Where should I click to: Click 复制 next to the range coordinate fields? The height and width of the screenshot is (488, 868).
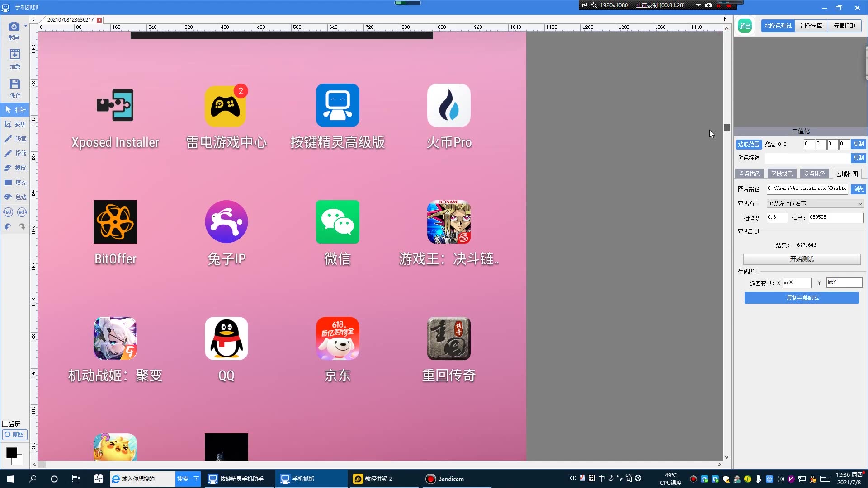859,144
